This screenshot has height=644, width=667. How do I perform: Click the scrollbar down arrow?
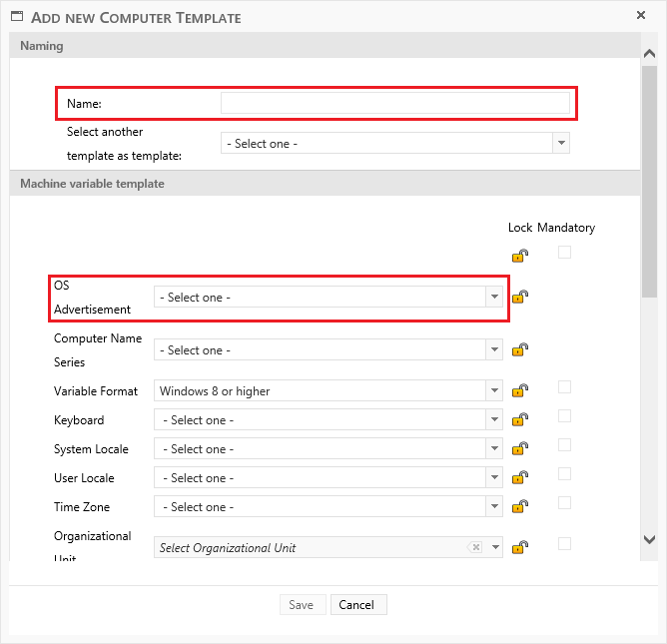pyautogui.click(x=649, y=539)
